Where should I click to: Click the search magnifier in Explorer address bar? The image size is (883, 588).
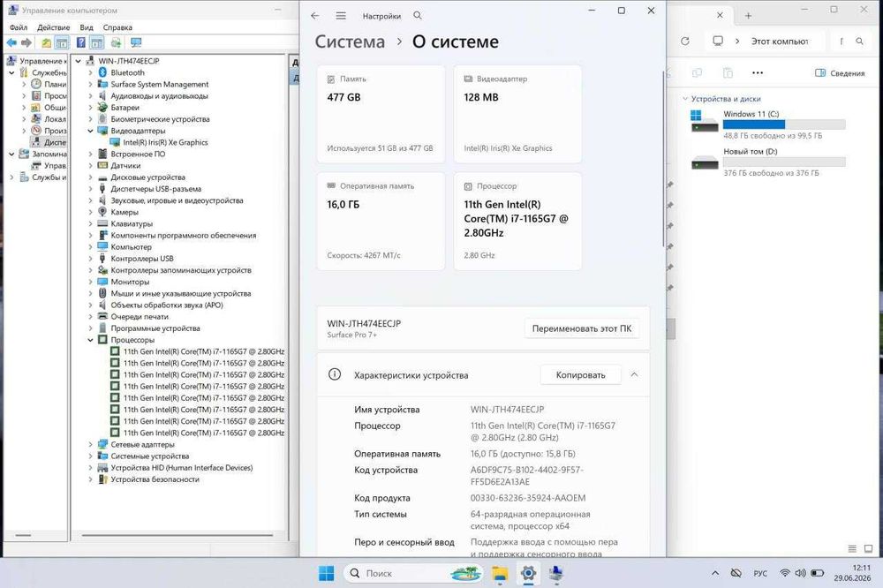(x=859, y=41)
